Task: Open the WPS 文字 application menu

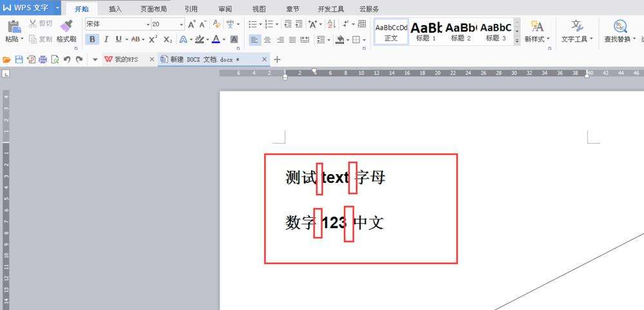Action: [x=30, y=8]
